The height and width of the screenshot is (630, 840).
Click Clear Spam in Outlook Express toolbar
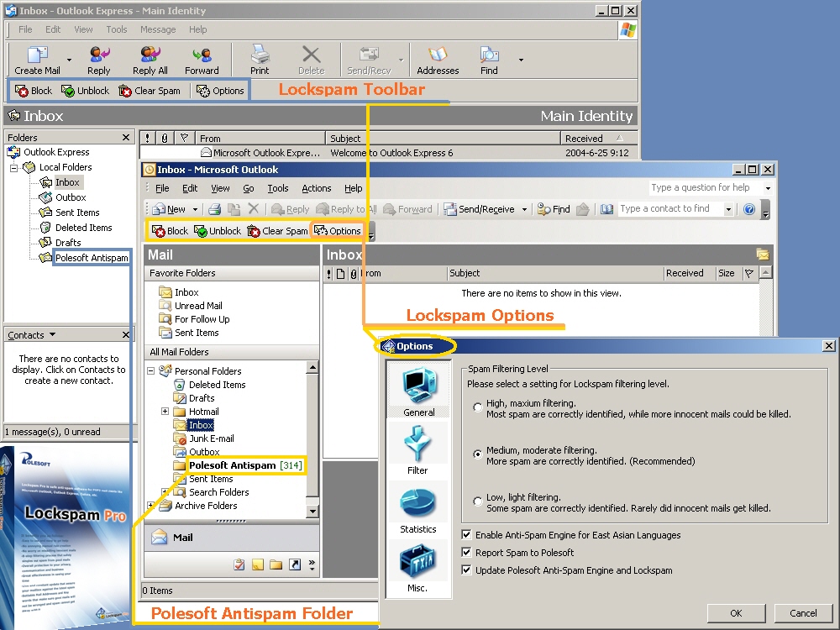pos(150,91)
